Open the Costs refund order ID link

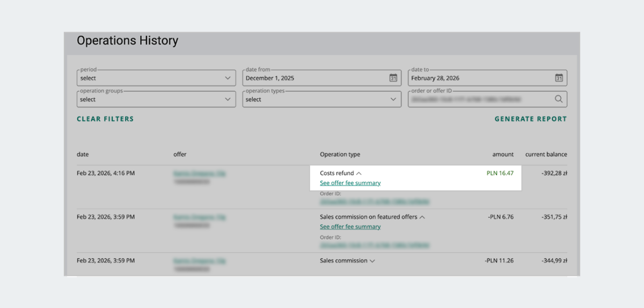(x=374, y=202)
